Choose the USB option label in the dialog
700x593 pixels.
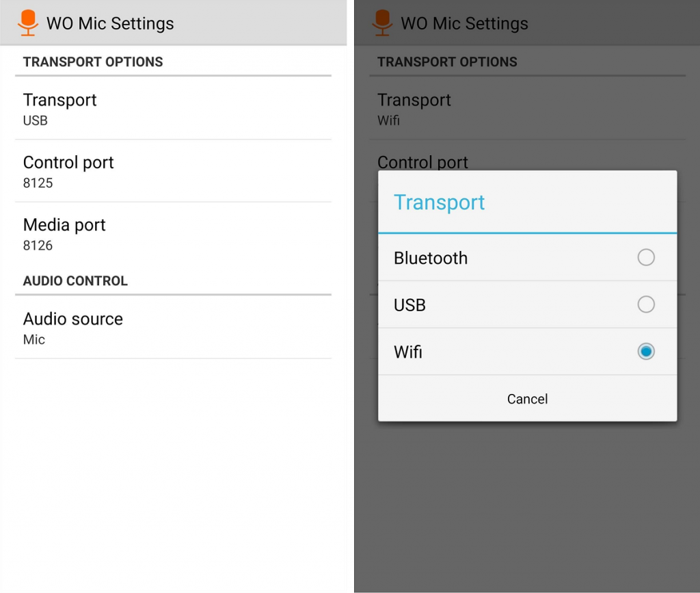point(409,304)
